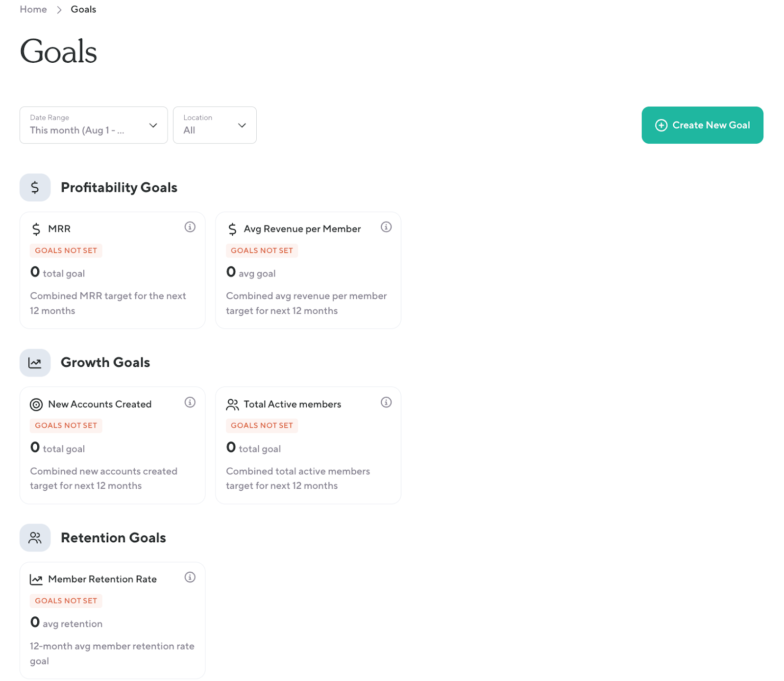Open the Location dropdown
Viewport: 784px width, 681px height.
point(214,125)
